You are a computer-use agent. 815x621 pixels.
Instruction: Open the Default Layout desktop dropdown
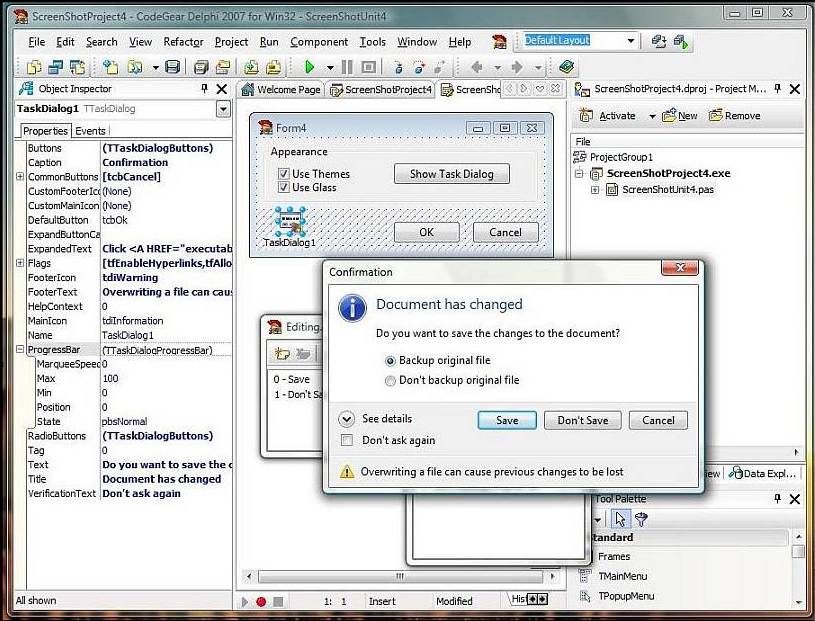[630, 41]
